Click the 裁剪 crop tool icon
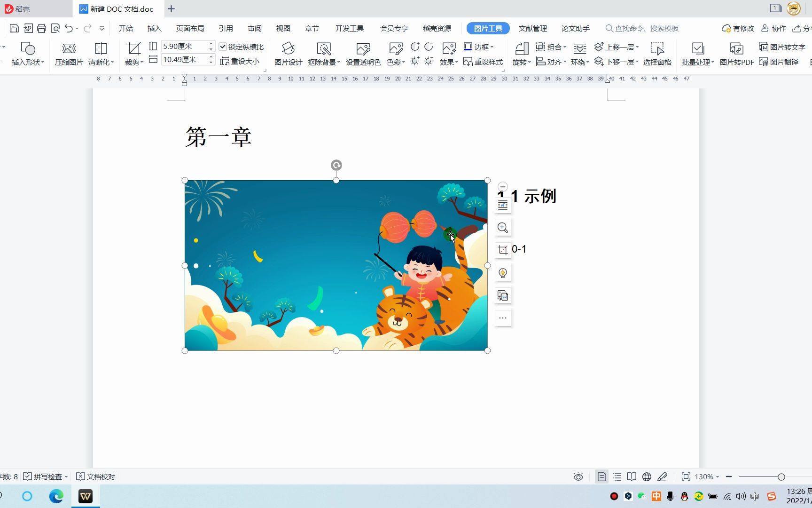Viewport: 812px width, 508px height. coord(134,48)
